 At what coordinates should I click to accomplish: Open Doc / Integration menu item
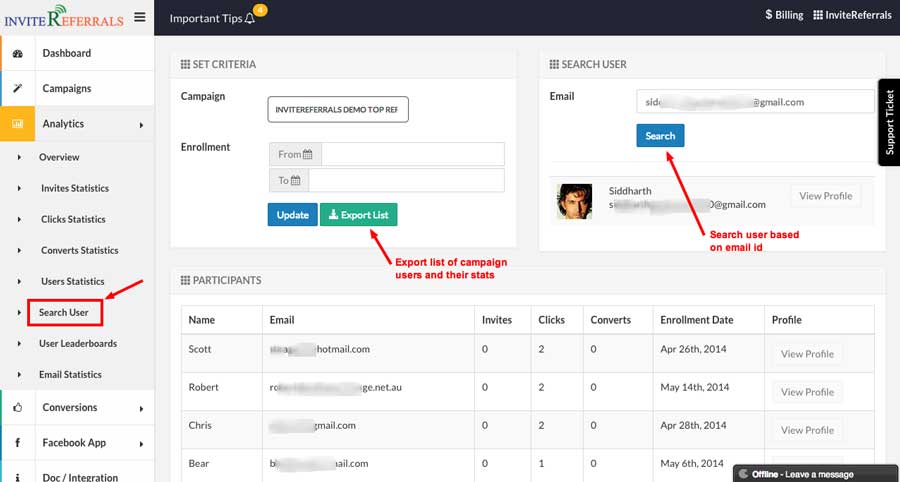80,477
